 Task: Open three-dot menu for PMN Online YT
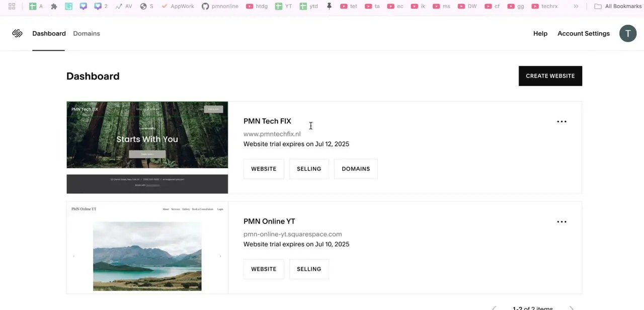[x=561, y=221]
